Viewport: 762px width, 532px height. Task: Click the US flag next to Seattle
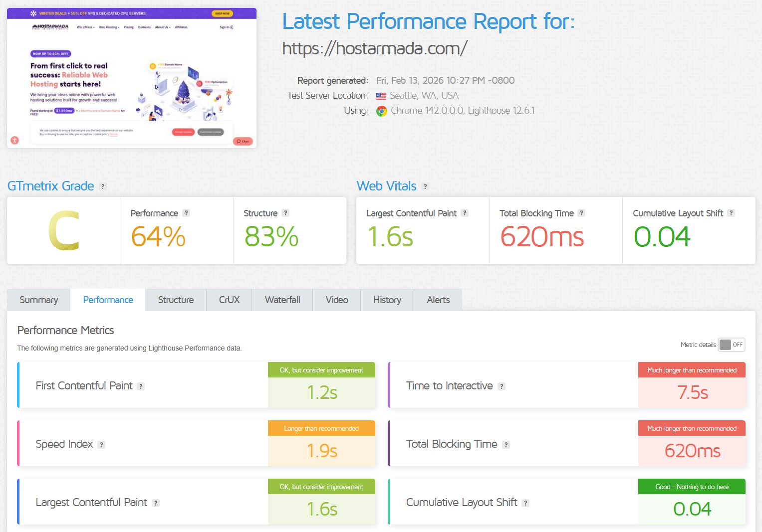click(381, 95)
